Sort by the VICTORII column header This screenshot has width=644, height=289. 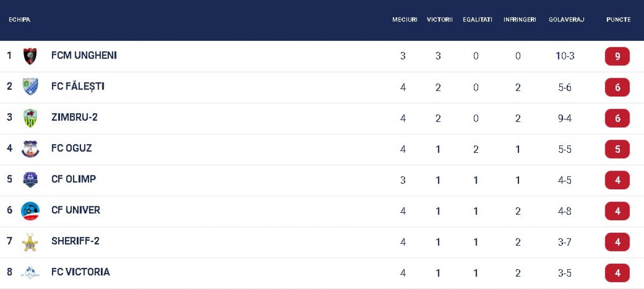coord(440,20)
